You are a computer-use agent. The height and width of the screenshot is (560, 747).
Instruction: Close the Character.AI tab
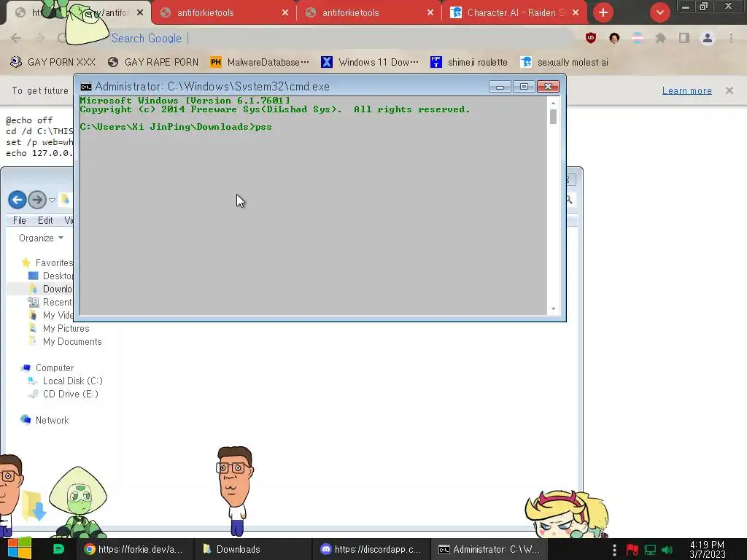click(x=576, y=13)
